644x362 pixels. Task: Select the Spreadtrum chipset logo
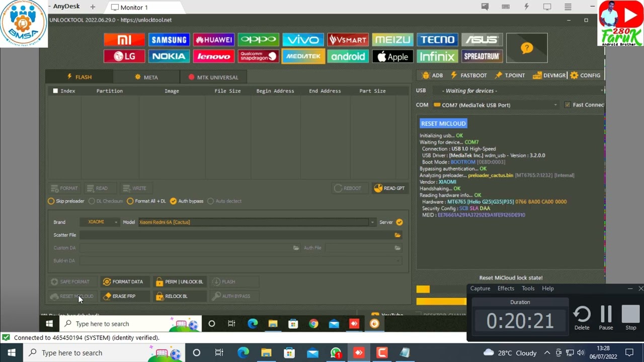tap(482, 56)
